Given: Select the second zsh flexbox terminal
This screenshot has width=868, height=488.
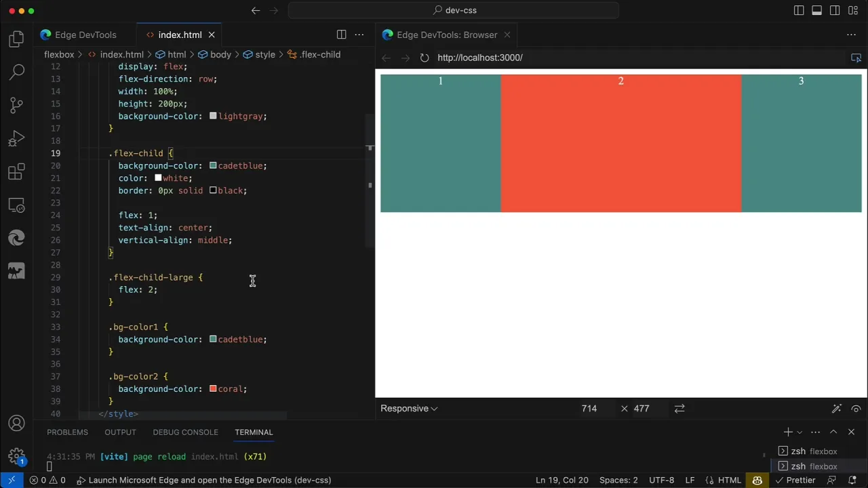Looking at the screenshot, I should click(x=814, y=466).
